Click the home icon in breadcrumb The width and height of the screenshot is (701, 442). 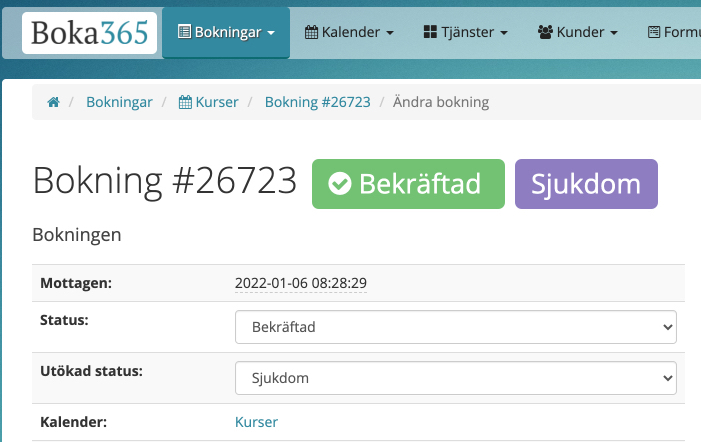[x=53, y=102]
